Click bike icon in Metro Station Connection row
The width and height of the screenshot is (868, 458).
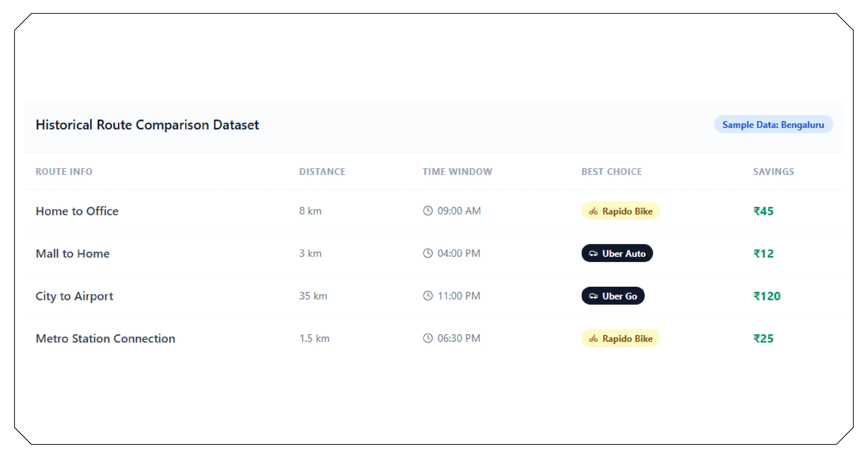593,339
